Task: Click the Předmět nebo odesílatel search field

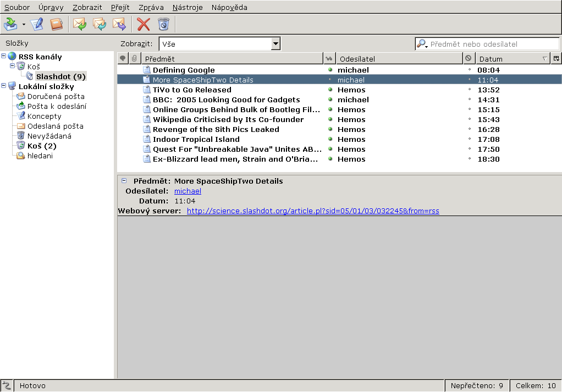Action: click(492, 44)
